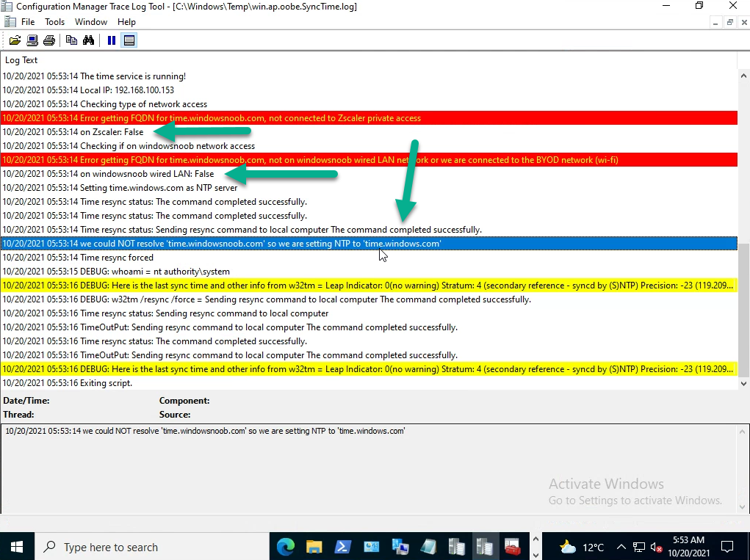Click the 'Type here to search' taskbar box
This screenshot has width=750, height=560.
(152, 547)
